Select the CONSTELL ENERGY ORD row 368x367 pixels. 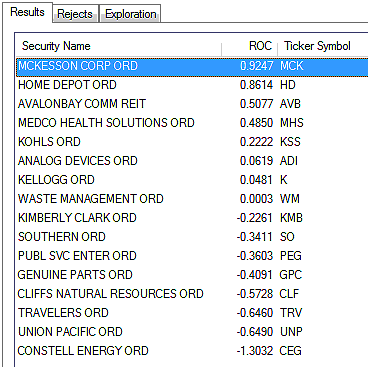(192, 351)
